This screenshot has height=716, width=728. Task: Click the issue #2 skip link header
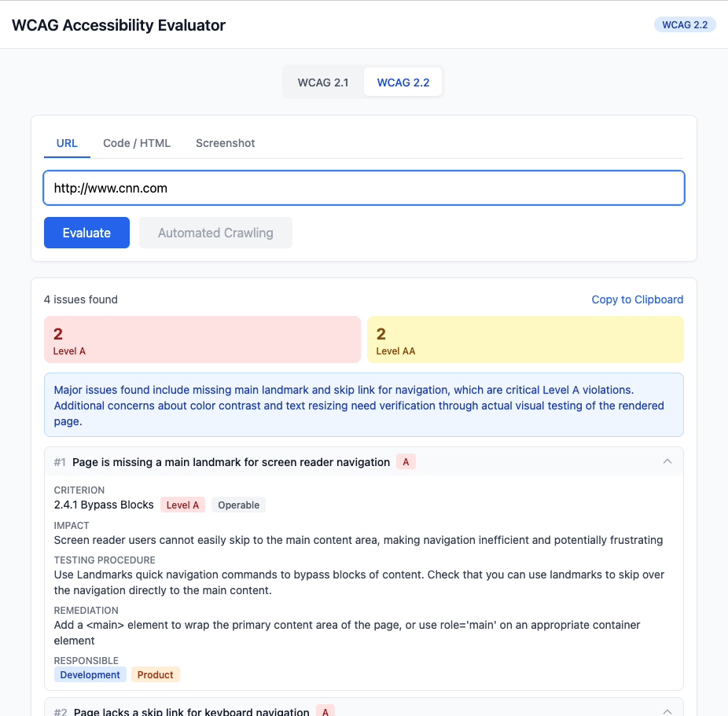coord(192,711)
